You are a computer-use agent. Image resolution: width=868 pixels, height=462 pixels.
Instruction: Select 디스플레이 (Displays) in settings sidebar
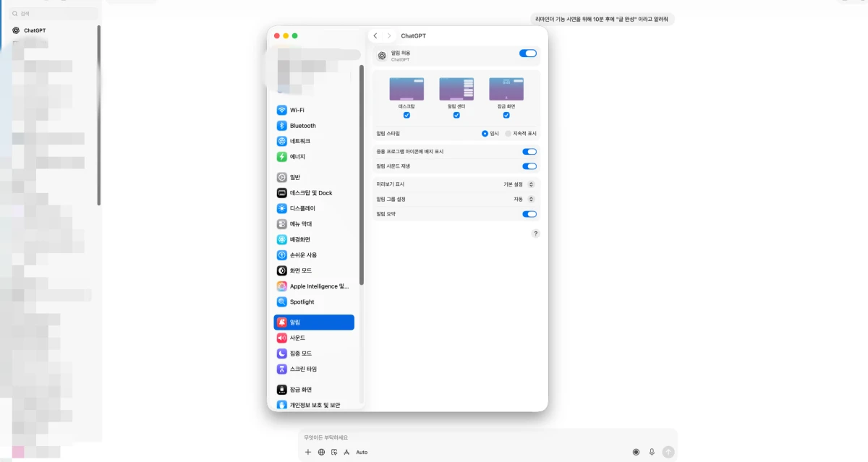point(313,208)
